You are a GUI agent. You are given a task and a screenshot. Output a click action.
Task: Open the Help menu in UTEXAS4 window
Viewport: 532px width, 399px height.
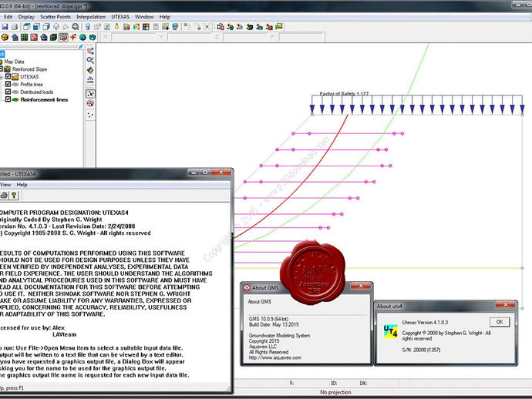(22, 185)
